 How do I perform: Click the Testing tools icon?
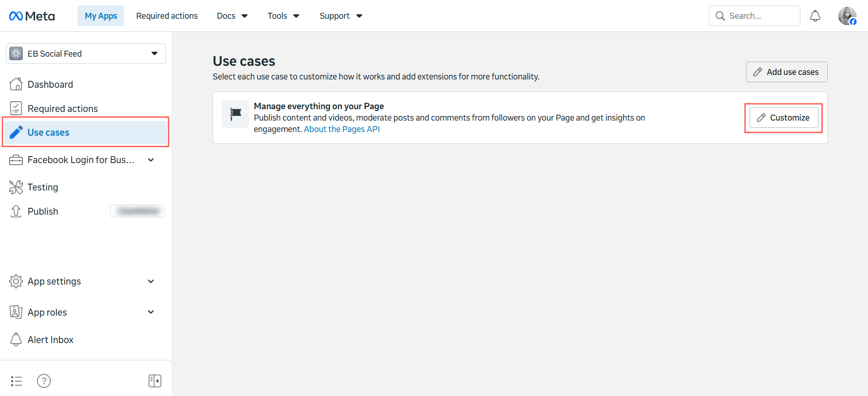pos(16,187)
